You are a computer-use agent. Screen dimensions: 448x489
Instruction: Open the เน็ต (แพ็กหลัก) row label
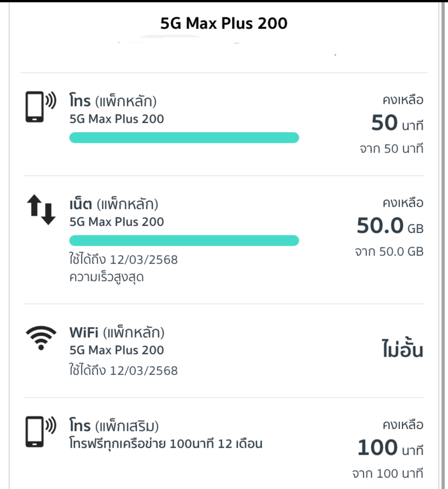[x=114, y=204]
